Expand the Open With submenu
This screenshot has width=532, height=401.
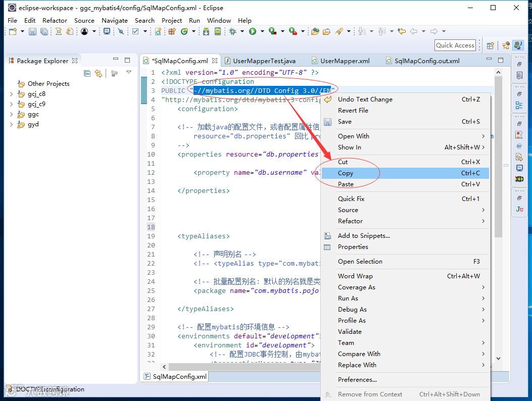coord(405,136)
